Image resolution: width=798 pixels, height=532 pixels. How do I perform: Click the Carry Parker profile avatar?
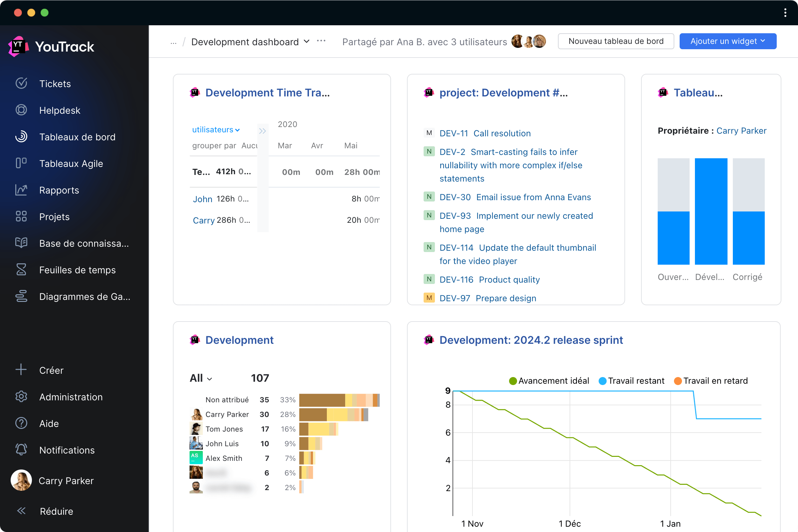point(21,480)
